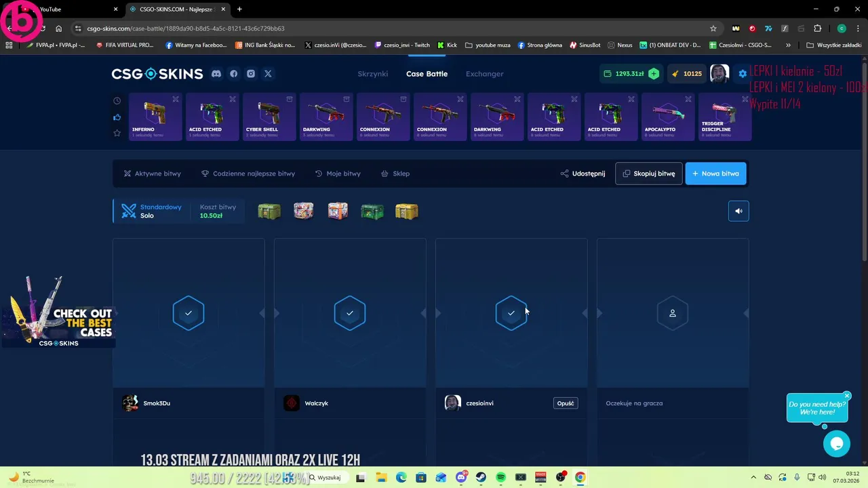
Task: Open the Instagram icon in site header
Action: point(251,74)
